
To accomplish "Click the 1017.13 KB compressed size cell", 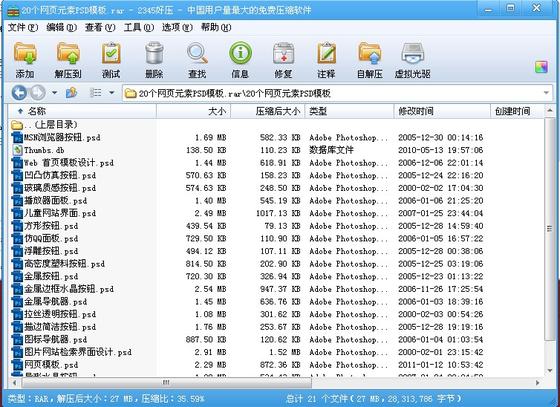I will [278, 213].
